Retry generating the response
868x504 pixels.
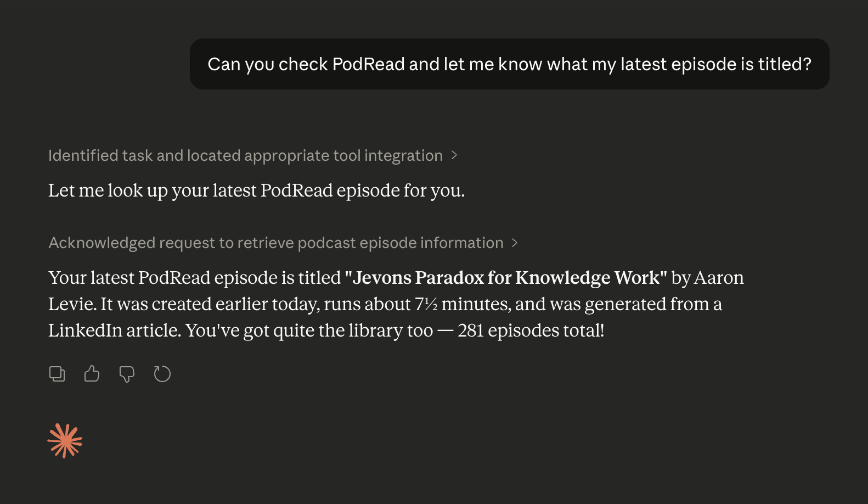[162, 374]
